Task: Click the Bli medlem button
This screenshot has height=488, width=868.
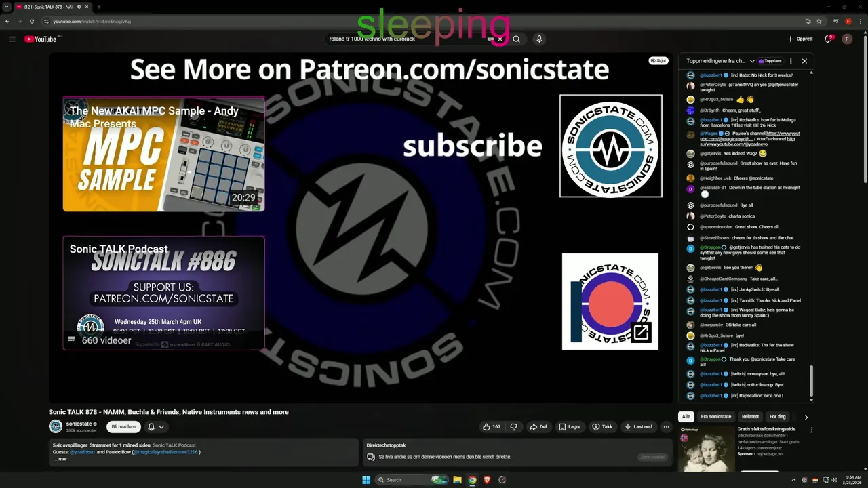Action: [123, 427]
